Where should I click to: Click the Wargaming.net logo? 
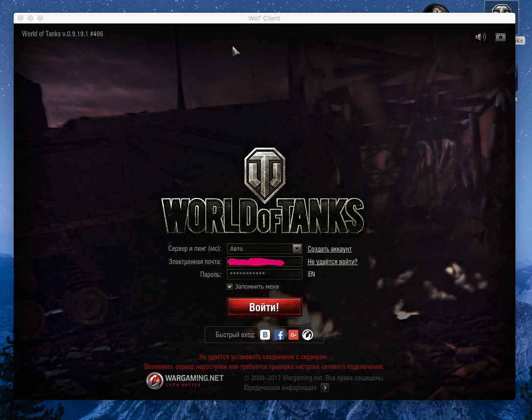click(185, 380)
